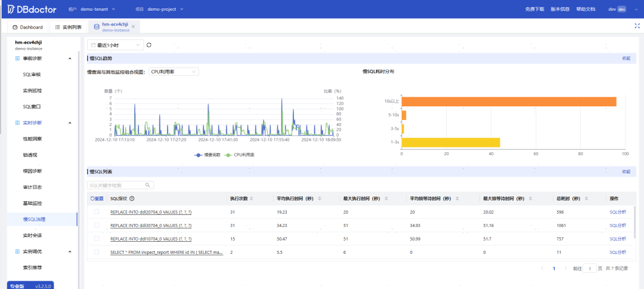Viewport: 644px width, 289px height.
Task: Click the 免费下载 link
Action: [x=534, y=9]
